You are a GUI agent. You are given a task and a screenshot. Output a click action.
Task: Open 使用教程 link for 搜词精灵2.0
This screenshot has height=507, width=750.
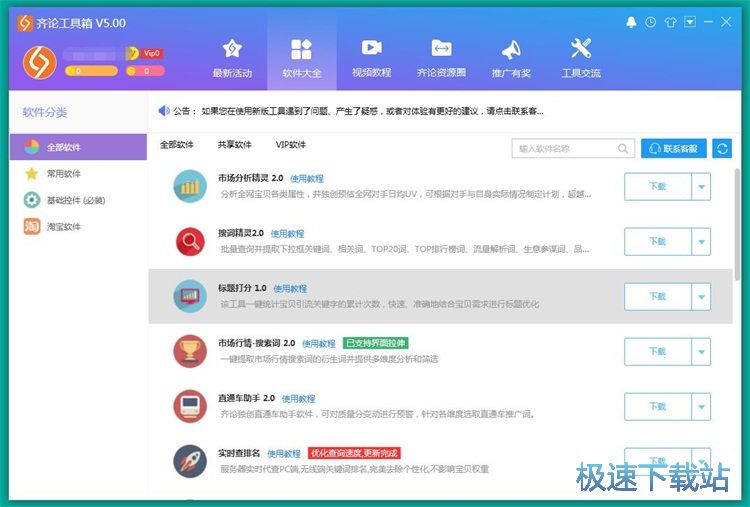point(287,233)
